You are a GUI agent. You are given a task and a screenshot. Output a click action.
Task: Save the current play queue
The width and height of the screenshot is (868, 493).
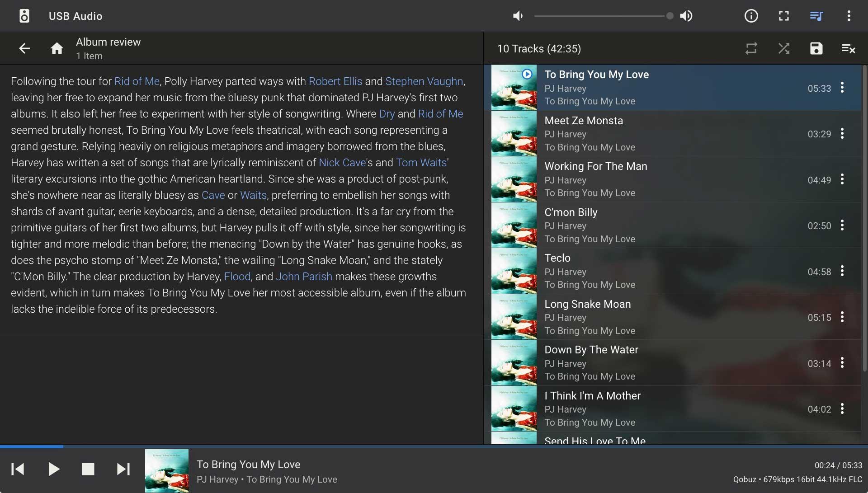click(x=816, y=48)
